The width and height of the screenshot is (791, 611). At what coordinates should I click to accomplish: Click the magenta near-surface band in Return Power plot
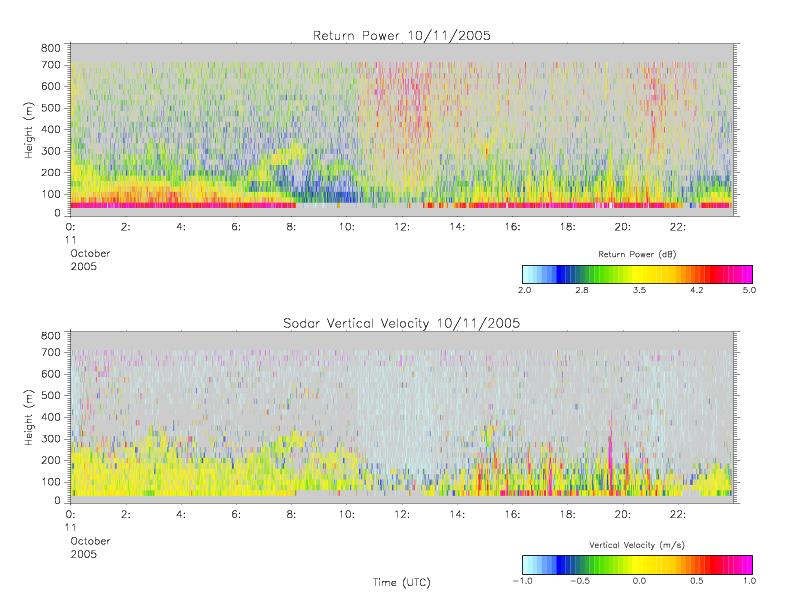pyautogui.click(x=183, y=205)
